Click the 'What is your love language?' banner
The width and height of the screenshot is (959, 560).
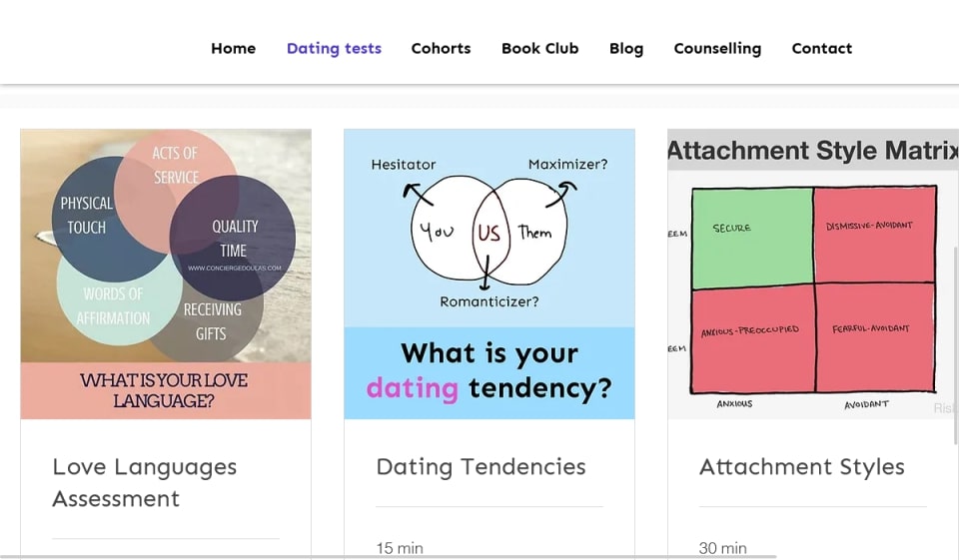pos(166,390)
